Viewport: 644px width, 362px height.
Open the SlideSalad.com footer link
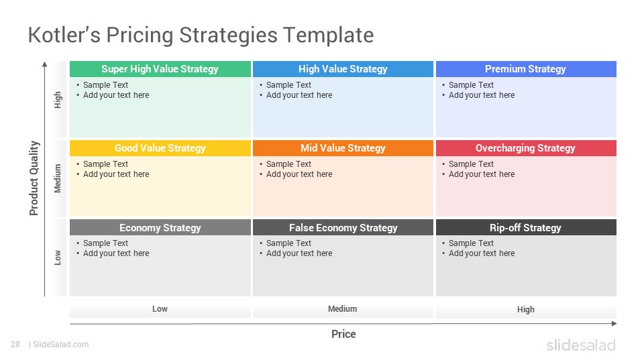tap(61, 345)
